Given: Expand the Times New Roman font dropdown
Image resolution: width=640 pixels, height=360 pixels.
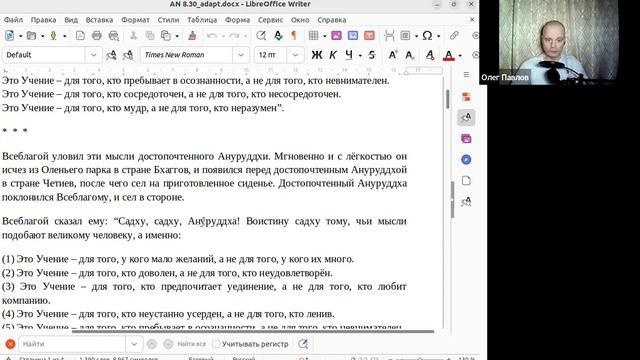Looking at the screenshot, I should pos(241,55).
